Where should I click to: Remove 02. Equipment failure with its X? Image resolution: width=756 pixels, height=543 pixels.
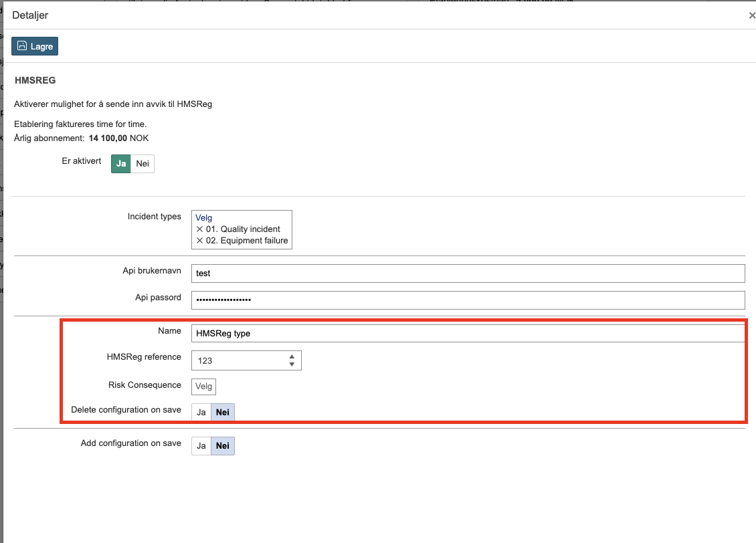199,241
